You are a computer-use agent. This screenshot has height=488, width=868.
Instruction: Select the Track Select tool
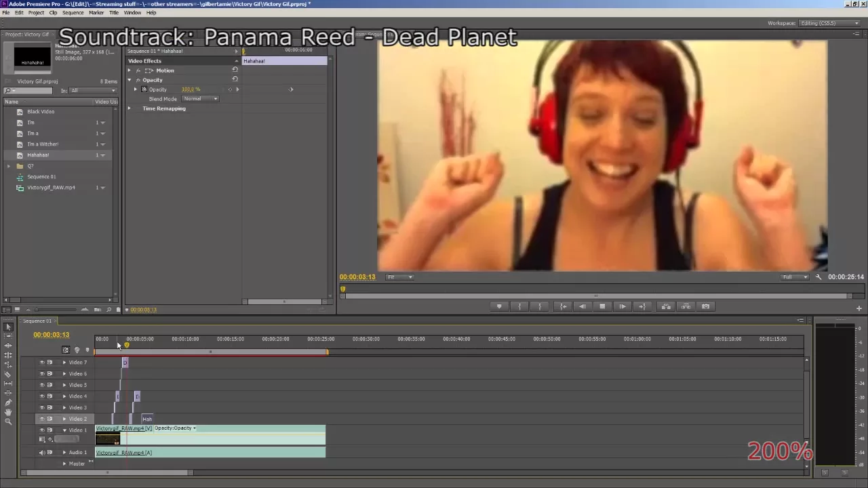click(x=8, y=336)
